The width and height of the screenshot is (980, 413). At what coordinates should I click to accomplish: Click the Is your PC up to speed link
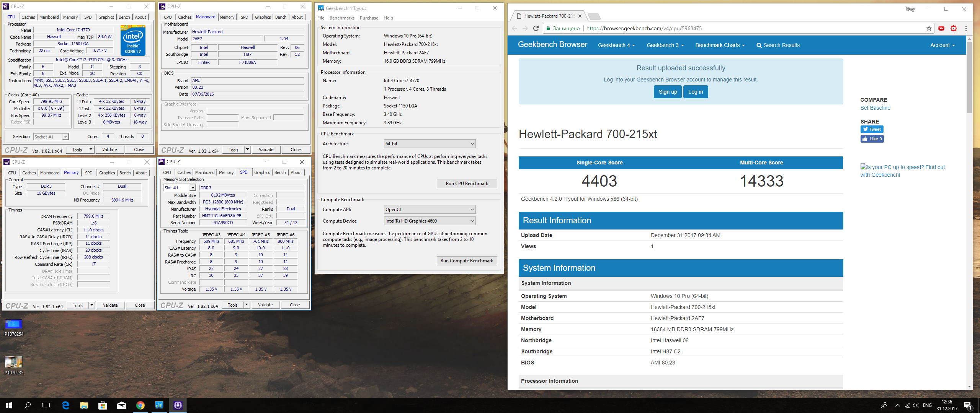pos(902,171)
